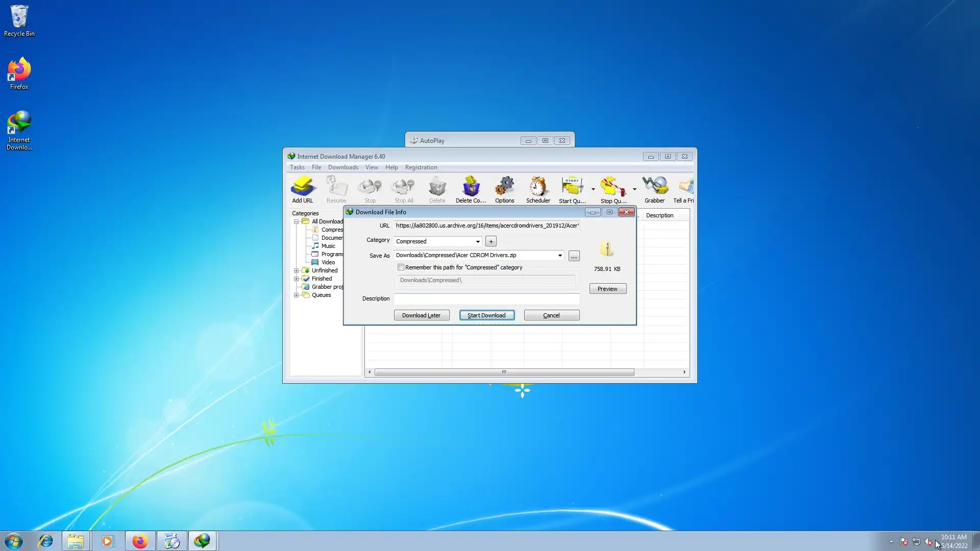Image resolution: width=980 pixels, height=551 pixels.
Task: Click the horizontal scrollbar in download list
Action: [504, 372]
